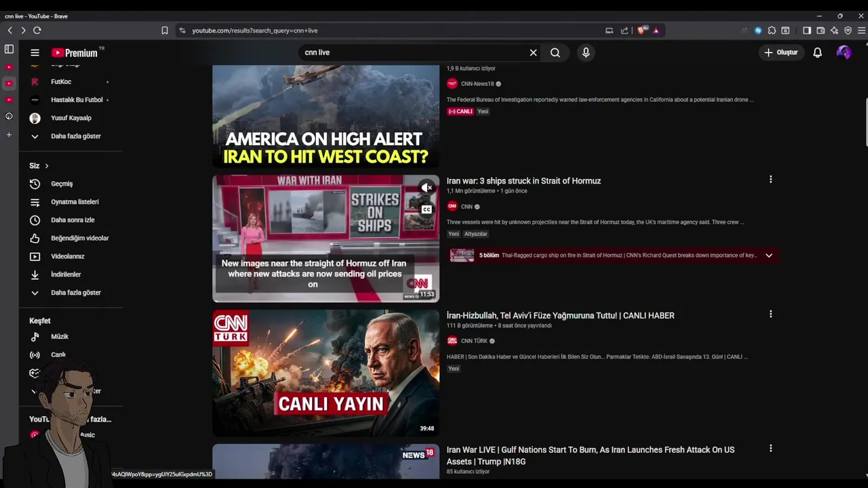This screenshot has height=488, width=868.
Task: Open more options for İran-Hizbullah video
Action: (770, 314)
